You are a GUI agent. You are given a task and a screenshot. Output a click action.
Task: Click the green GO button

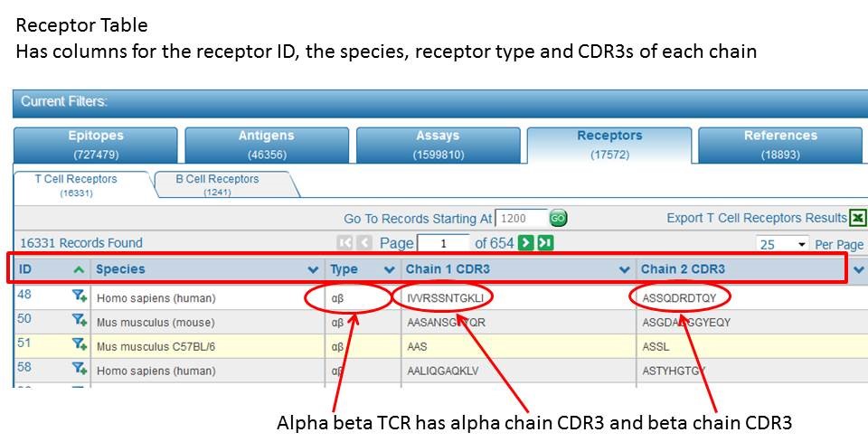pyautogui.click(x=559, y=219)
